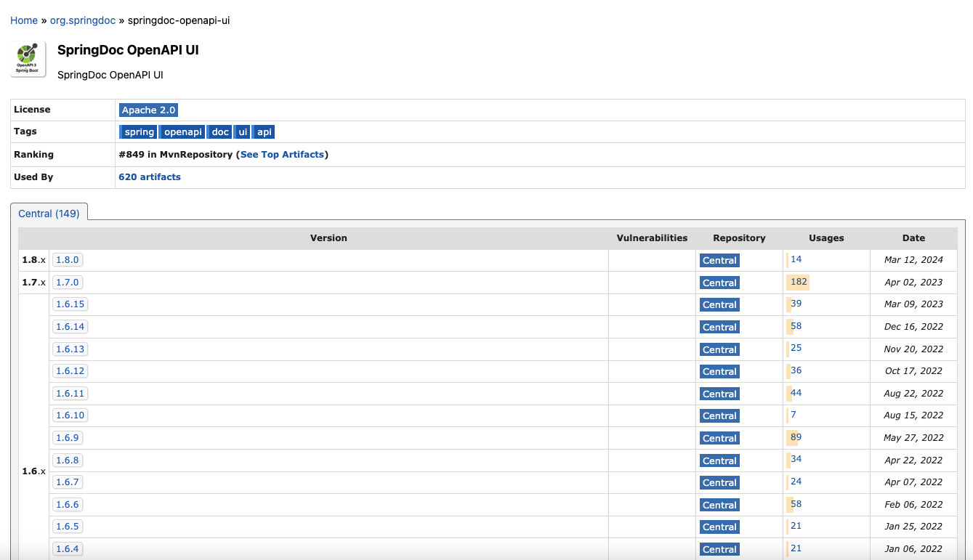973x560 pixels.
Task: Click the Usages column header
Action: 826,238
